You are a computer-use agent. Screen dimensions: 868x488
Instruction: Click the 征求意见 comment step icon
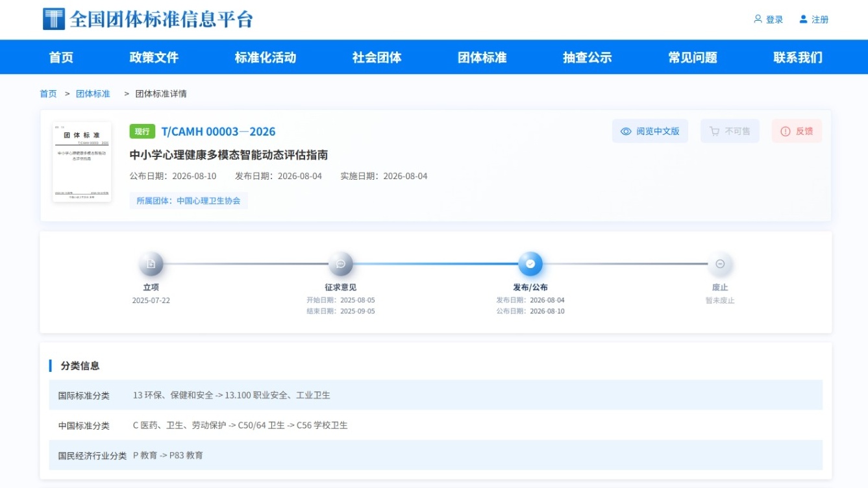click(x=341, y=264)
